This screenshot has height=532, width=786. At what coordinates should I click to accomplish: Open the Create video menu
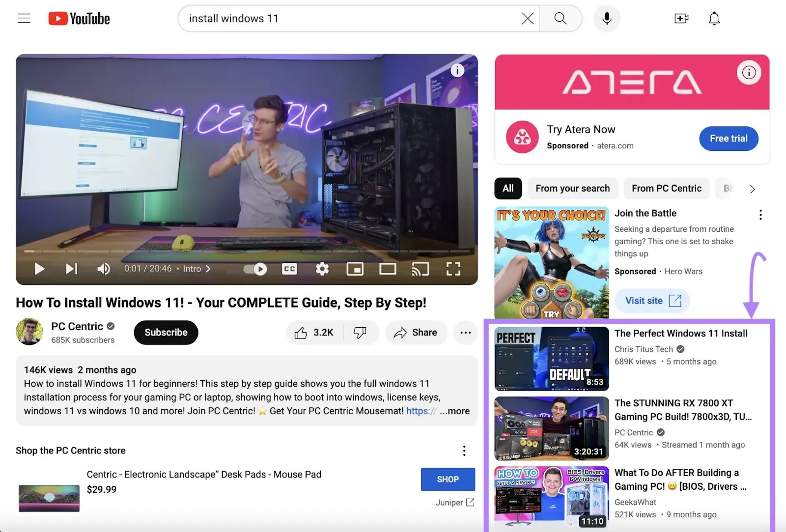(x=681, y=19)
